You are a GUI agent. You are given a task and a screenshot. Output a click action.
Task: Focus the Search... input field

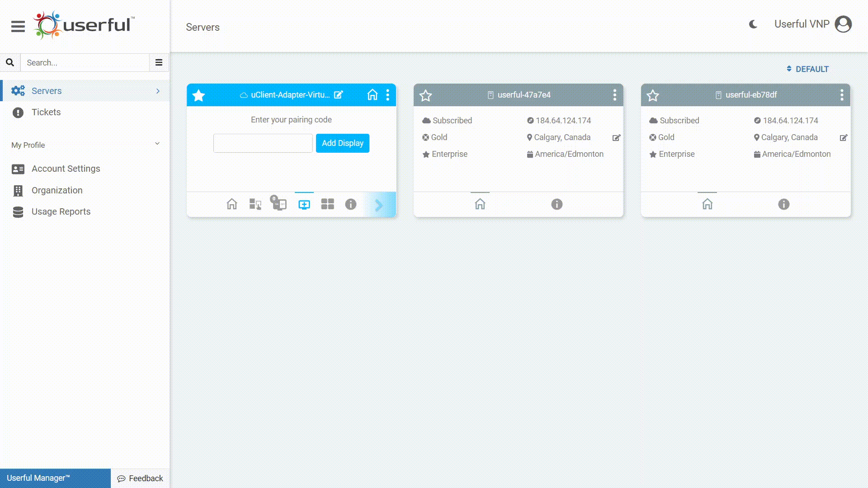coord(85,62)
